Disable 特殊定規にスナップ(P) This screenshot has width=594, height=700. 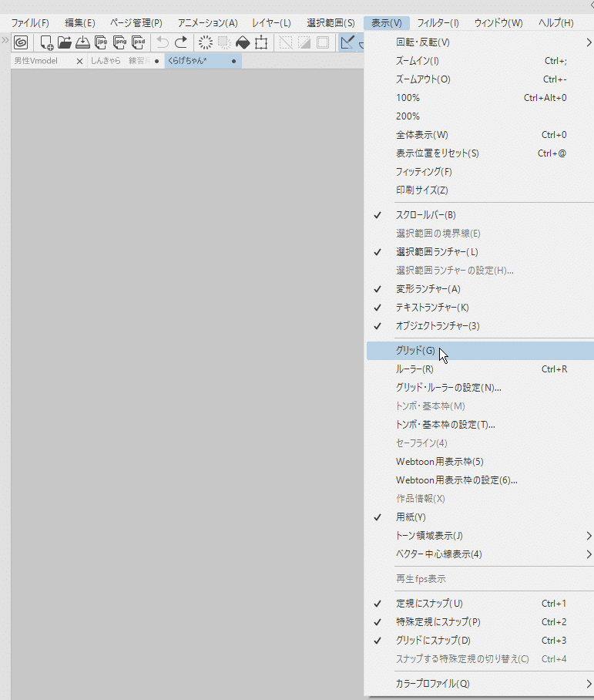point(480,622)
